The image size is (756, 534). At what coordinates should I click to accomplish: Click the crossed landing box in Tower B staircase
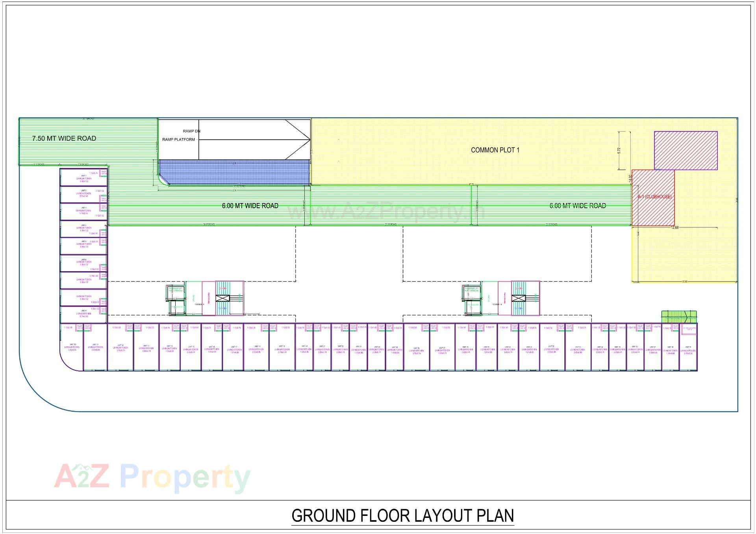coord(519,298)
